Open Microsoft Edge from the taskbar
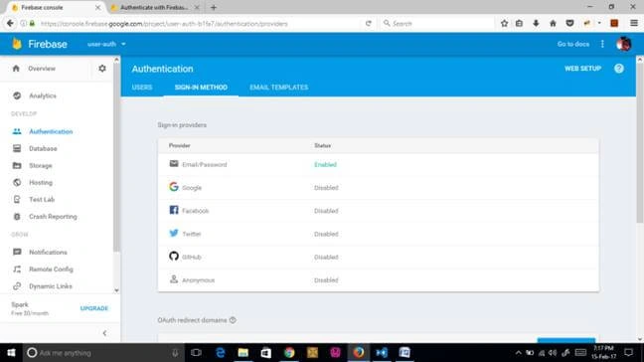Screen dimensions: 644x362 click(221, 352)
